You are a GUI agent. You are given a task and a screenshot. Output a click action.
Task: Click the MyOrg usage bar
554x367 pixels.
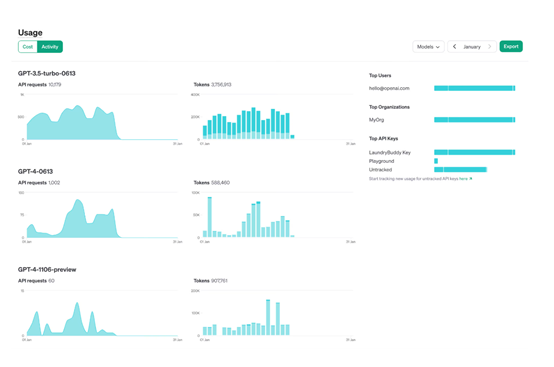[x=475, y=120]
